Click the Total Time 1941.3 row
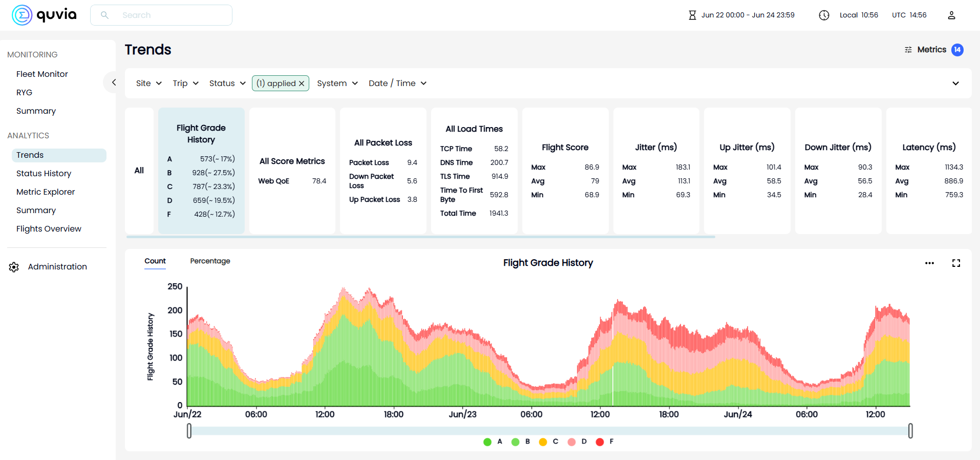Image resolution: width=980 pixels, height=460 pixels. tap(474, 214)
